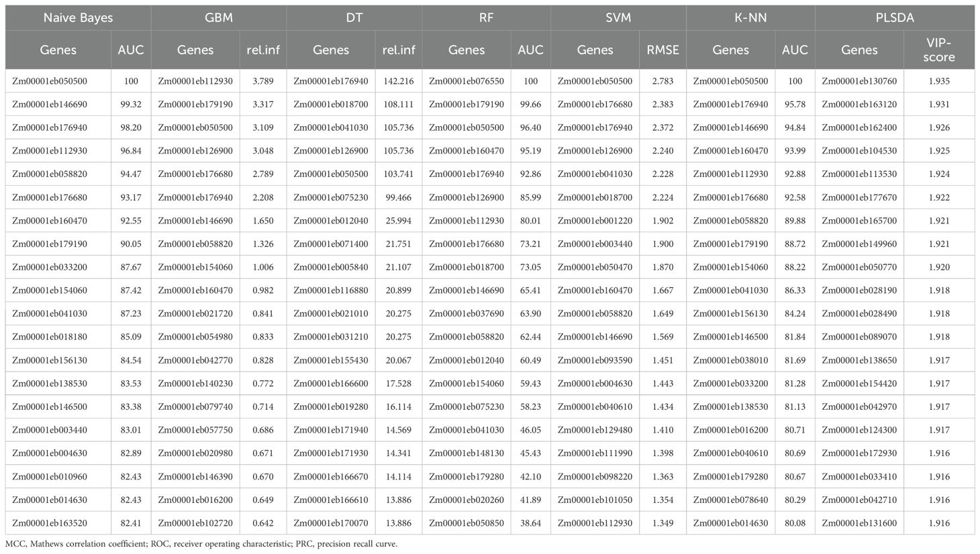
Task: Click gene Zm00001eb076550 in the RF column
Action: click(466, 81)
